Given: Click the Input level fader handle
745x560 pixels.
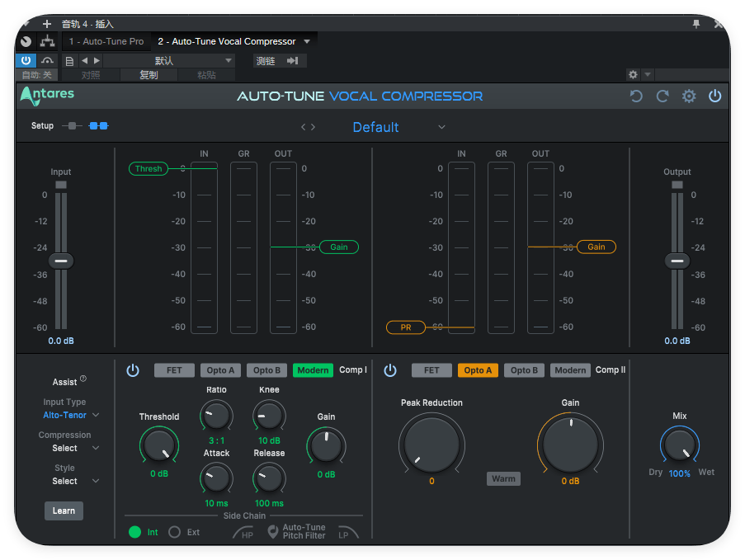Looking at the screenshot, I should 61,261.
